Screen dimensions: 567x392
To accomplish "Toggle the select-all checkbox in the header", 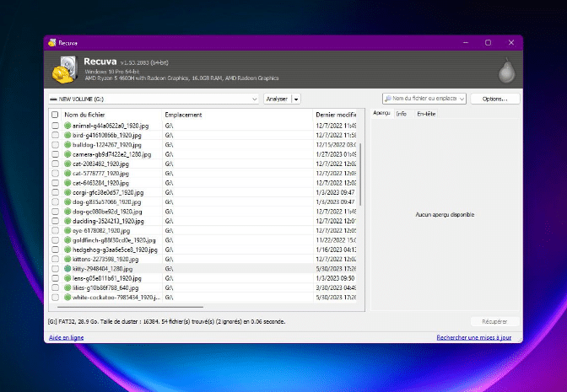I will 55,115.
